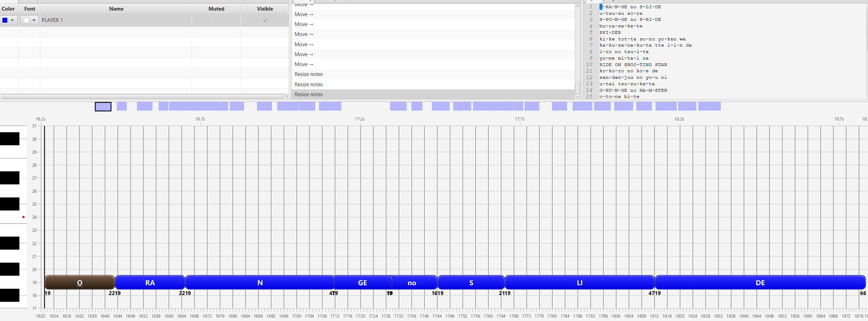Select the topmost Resize notes history entry
868x321 pixels.
tap(309, 74)
